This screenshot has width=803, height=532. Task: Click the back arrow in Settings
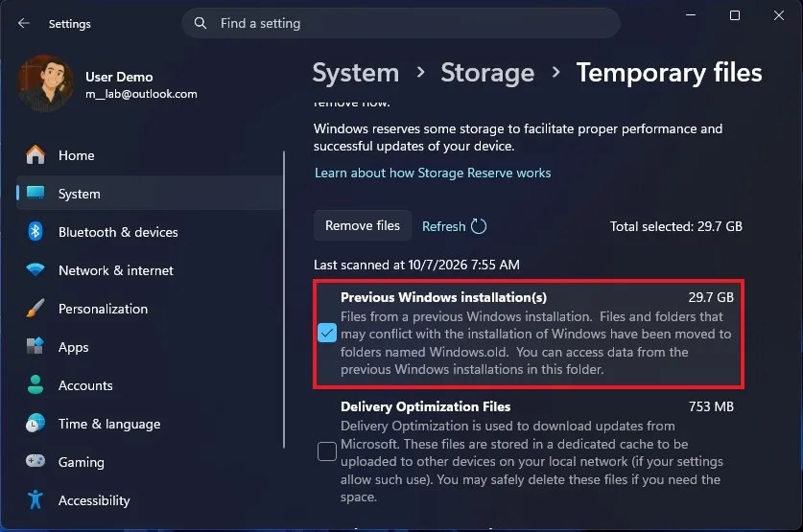tap(24, 23)
